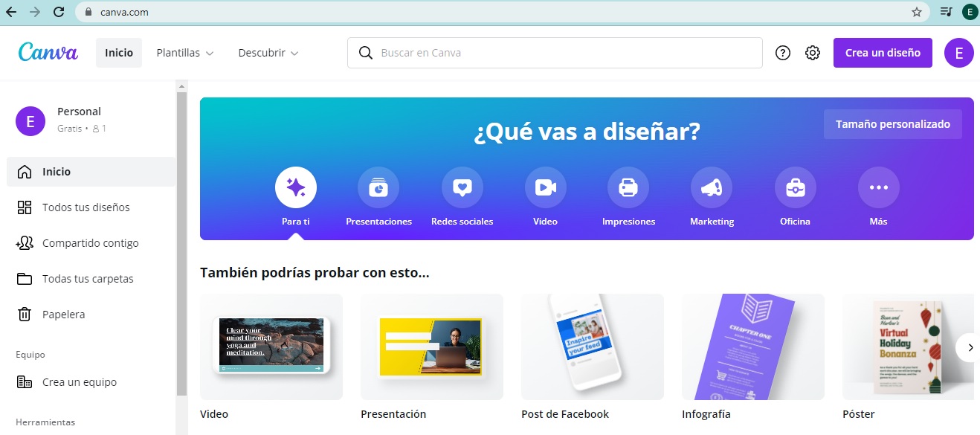Open the Redes sociales design category

(x=462, y=187)
